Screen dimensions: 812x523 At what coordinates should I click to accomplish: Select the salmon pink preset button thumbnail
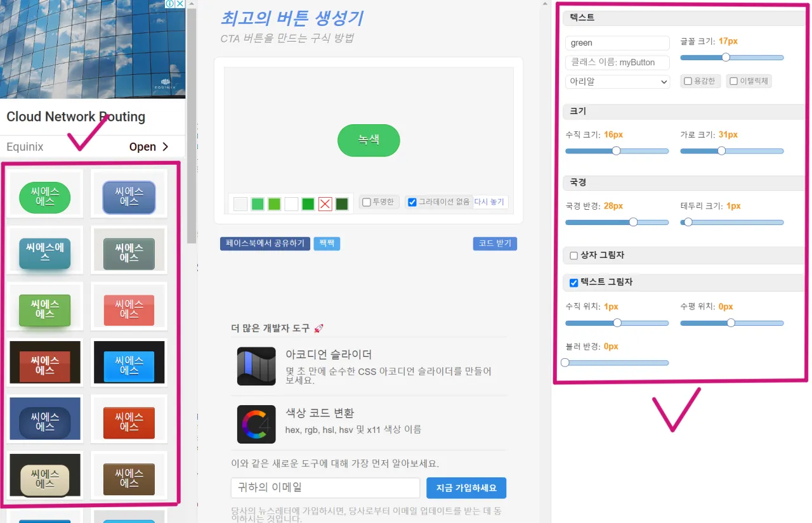[129, 309]
